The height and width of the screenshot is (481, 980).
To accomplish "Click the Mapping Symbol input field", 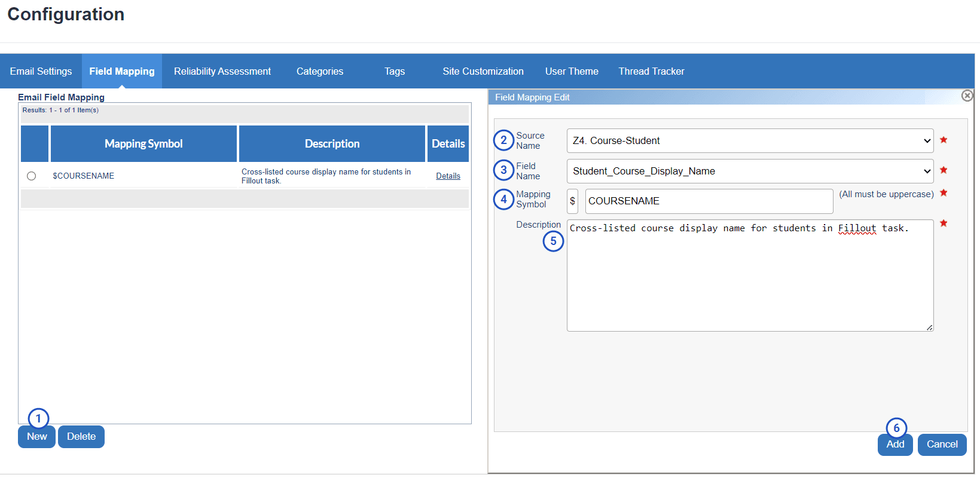I will point(709,201).
